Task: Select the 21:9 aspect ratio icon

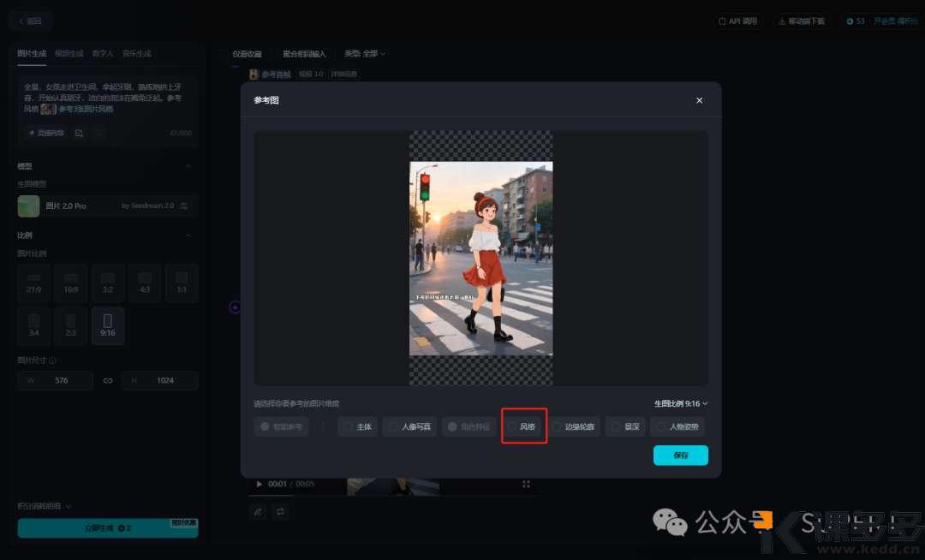Action: pyautogui.click(x=34, y=283)
